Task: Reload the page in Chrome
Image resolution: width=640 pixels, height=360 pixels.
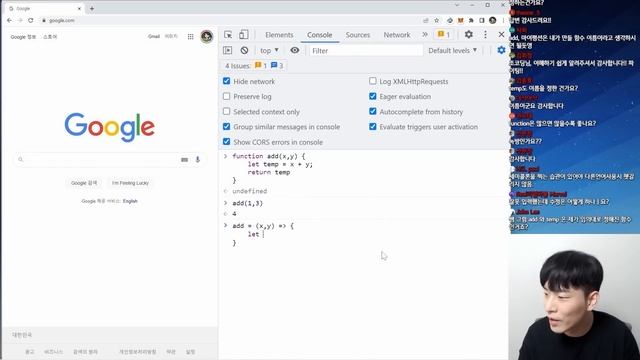Action: [x=31, y=20]
